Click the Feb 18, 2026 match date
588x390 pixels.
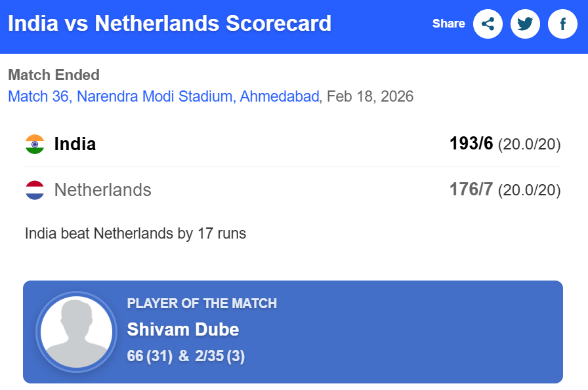click(x=370, y=97)
